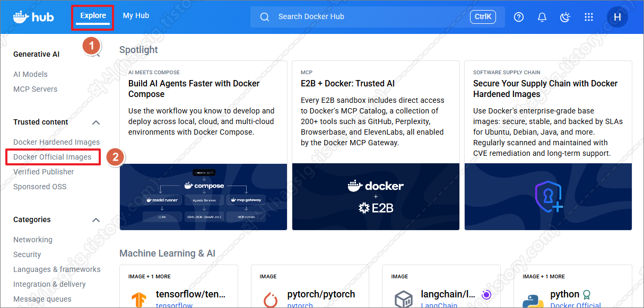Open the langchain/l... image title
The image size is (644, 308).
[x=449, y=294]
